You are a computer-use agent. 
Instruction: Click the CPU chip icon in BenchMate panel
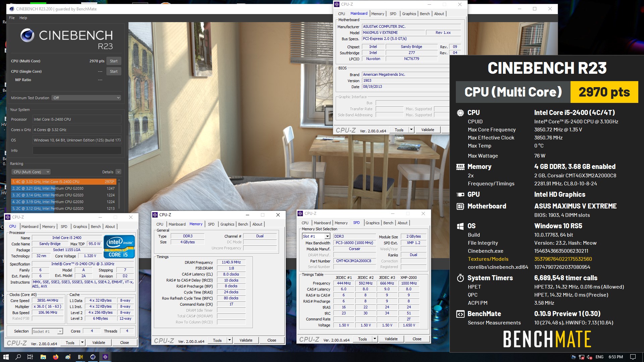(461, 113)
